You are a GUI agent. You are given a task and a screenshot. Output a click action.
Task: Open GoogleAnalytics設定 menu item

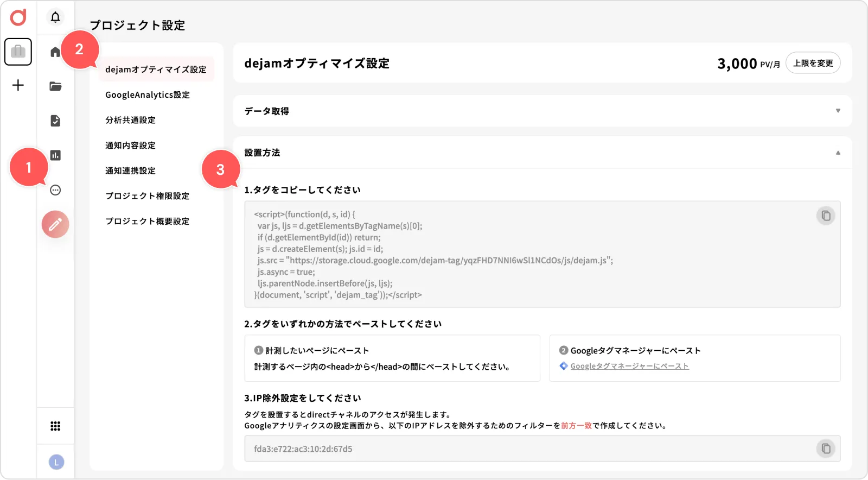[148, 95]
